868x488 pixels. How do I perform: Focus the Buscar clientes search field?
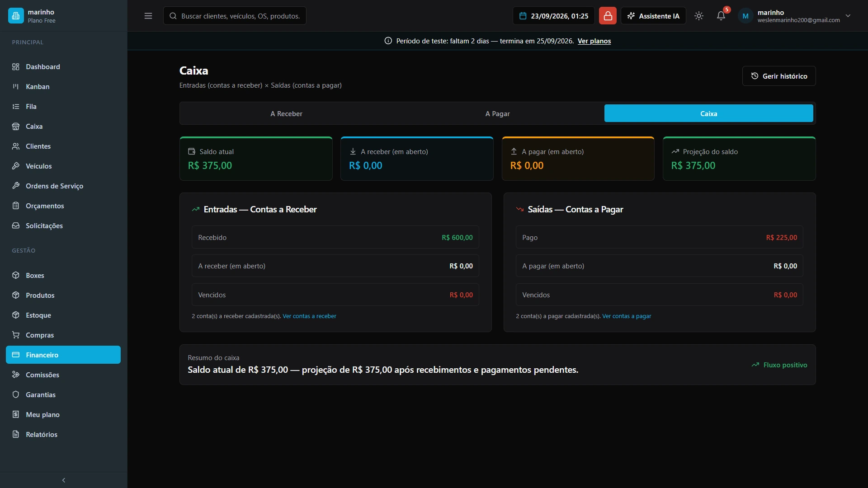coord(235,16)
